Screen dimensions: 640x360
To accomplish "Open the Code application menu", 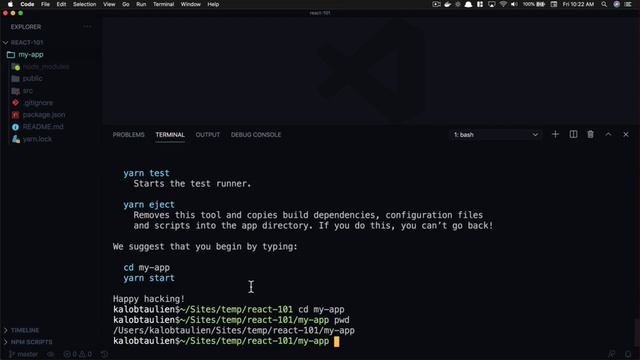I will tap(27, 4).
